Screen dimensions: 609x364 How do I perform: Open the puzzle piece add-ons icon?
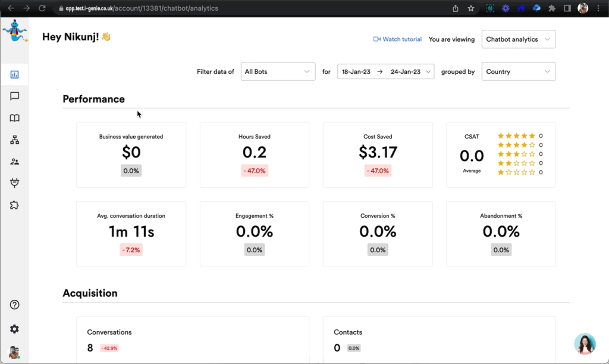15,205
